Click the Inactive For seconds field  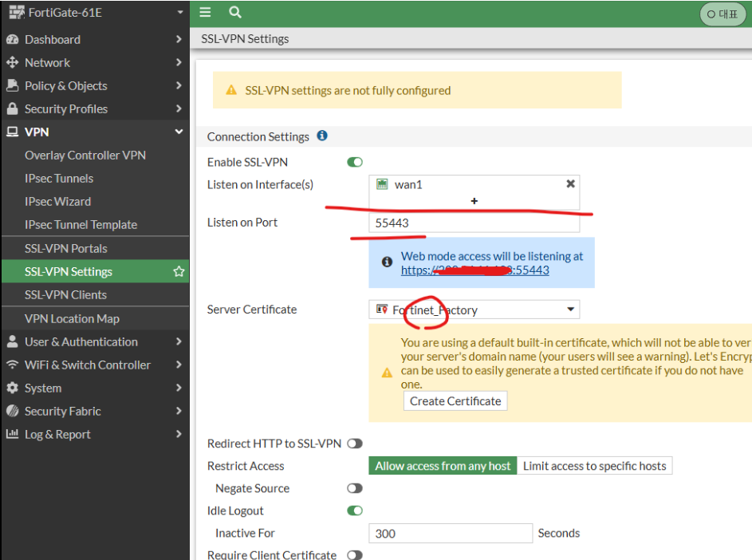point(451,533)
